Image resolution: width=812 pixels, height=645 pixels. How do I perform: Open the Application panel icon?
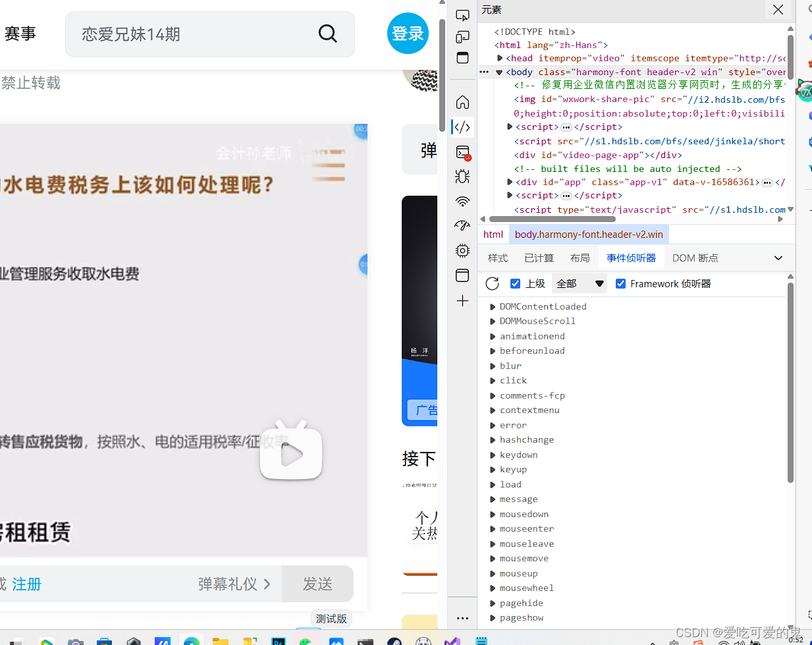462,275
